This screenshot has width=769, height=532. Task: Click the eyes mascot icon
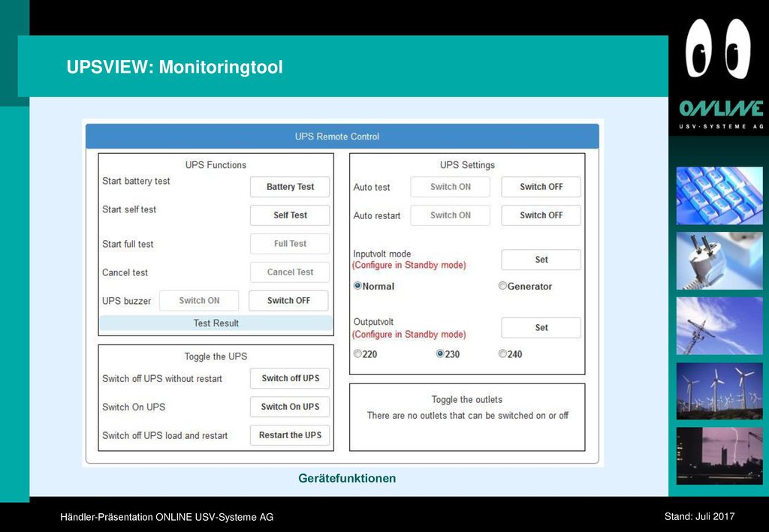point(718,48)
